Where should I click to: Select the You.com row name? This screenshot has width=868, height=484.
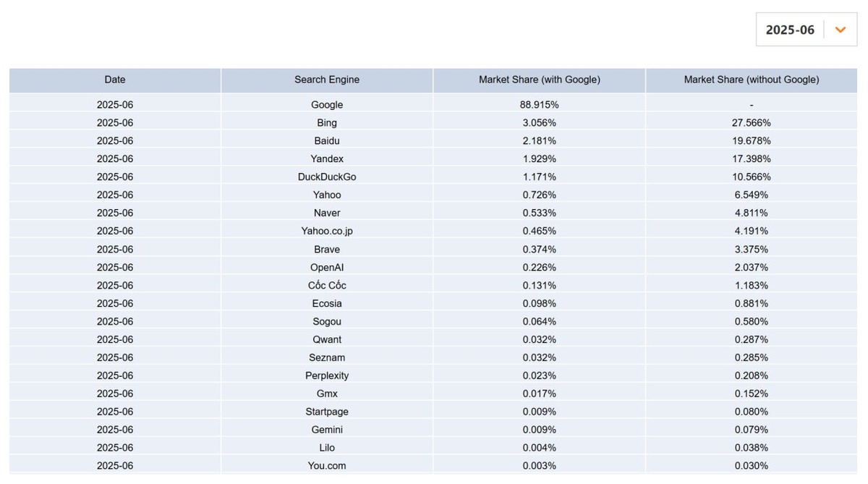327,466
